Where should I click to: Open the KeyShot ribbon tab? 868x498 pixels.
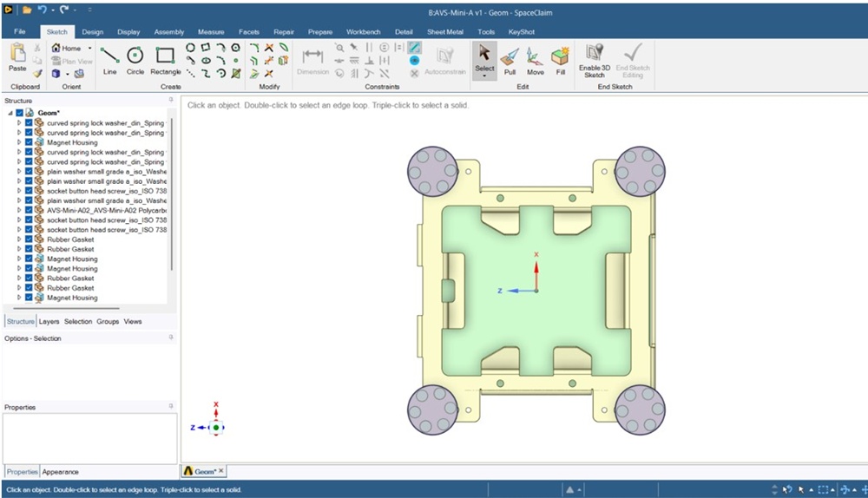tap(522, 32)
